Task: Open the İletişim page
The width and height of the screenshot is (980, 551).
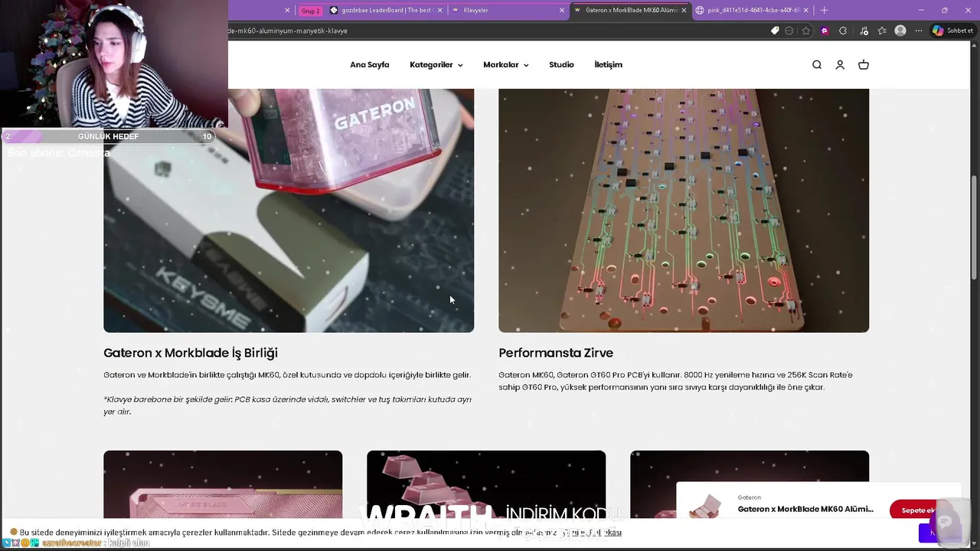Action: tap(609, 65)
